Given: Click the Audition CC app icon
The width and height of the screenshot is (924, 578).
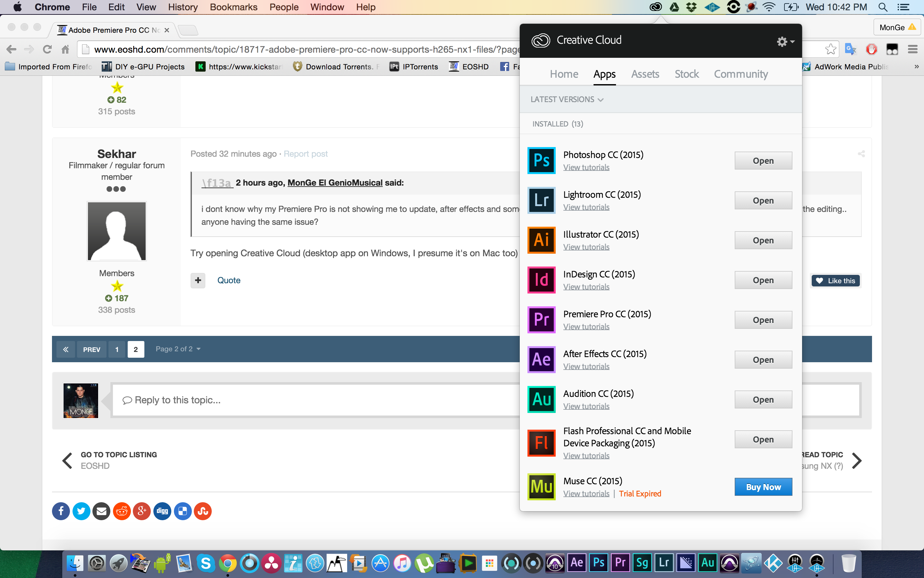Looking at the screenshot, I should coord(542,399).
